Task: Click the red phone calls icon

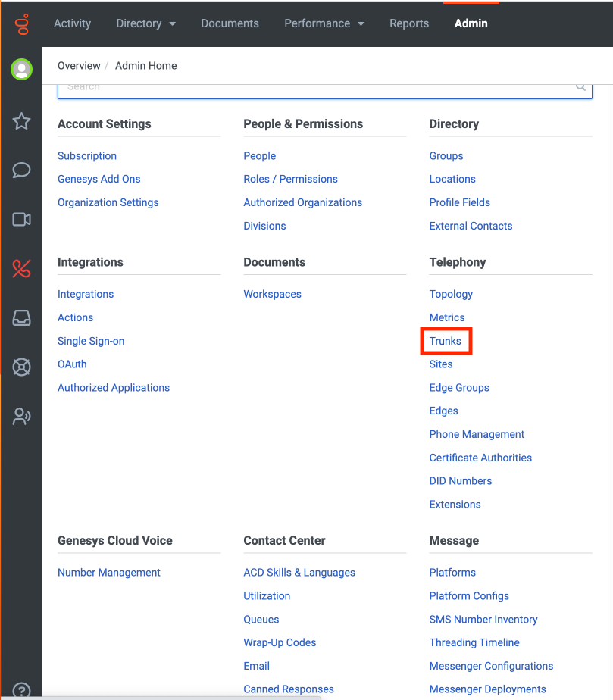Action: point(21,269)
